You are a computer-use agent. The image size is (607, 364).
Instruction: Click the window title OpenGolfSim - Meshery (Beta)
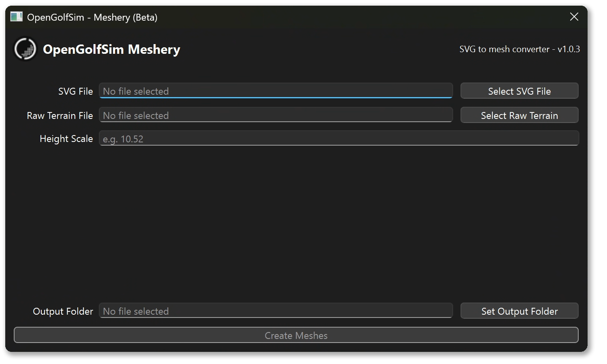(x=92, y=17)
